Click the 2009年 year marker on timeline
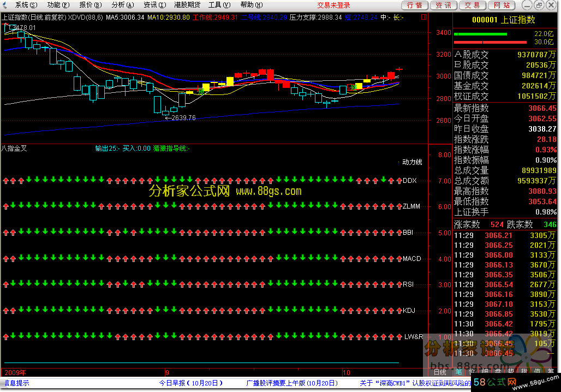The height and width of the screenshot is (392, 561). click(15, 373)
